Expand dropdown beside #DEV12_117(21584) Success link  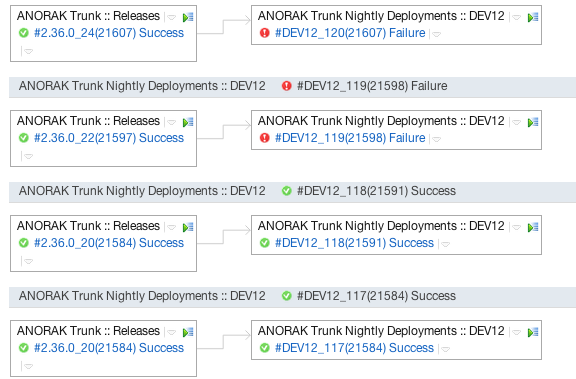point(445,349)
